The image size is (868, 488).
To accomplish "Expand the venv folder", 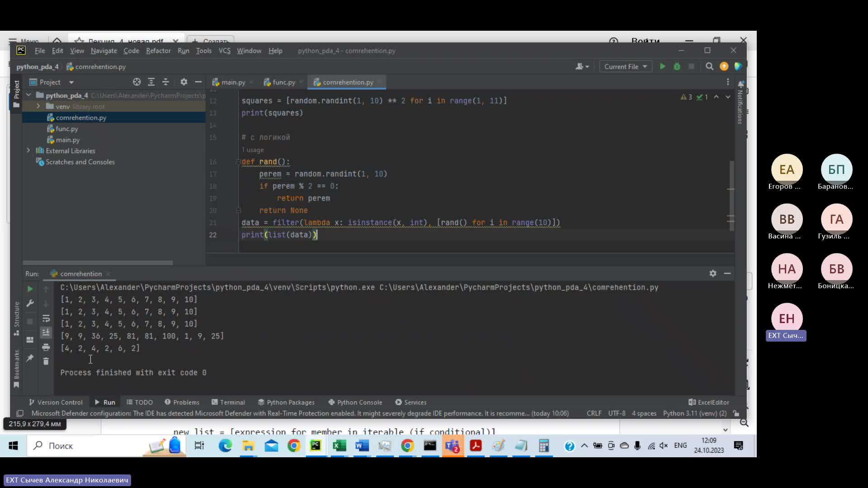I will (38, 106).
